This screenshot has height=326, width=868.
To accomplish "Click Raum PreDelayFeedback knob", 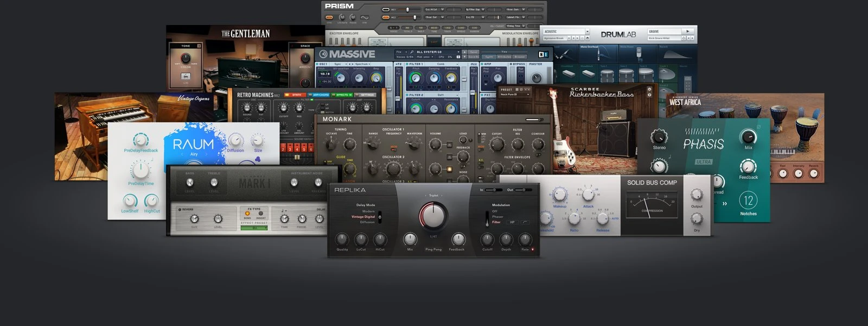I will (x=141, y=139).
